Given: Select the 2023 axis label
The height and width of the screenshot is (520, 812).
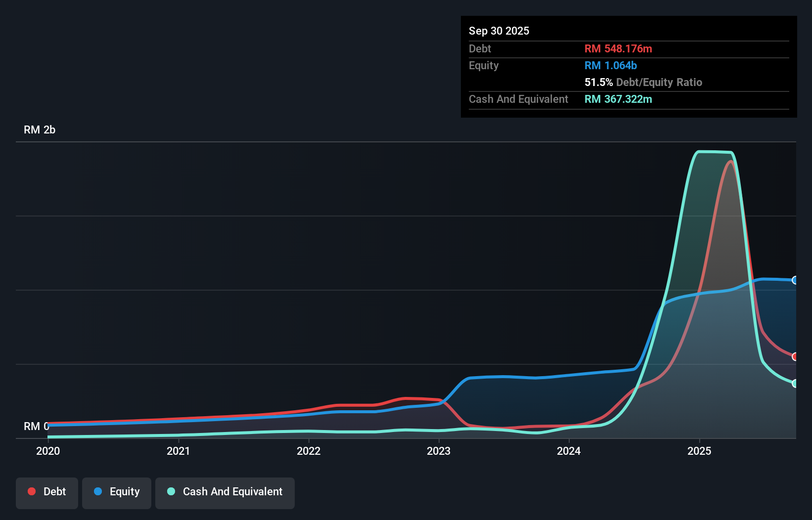Looking at the screenshot, I should coord(440,451).
